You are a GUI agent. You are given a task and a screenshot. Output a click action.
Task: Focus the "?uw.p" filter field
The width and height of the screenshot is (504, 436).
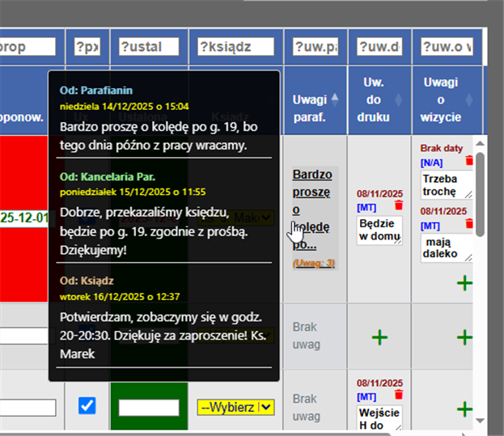pyautogui.click(x=316, y=47)
